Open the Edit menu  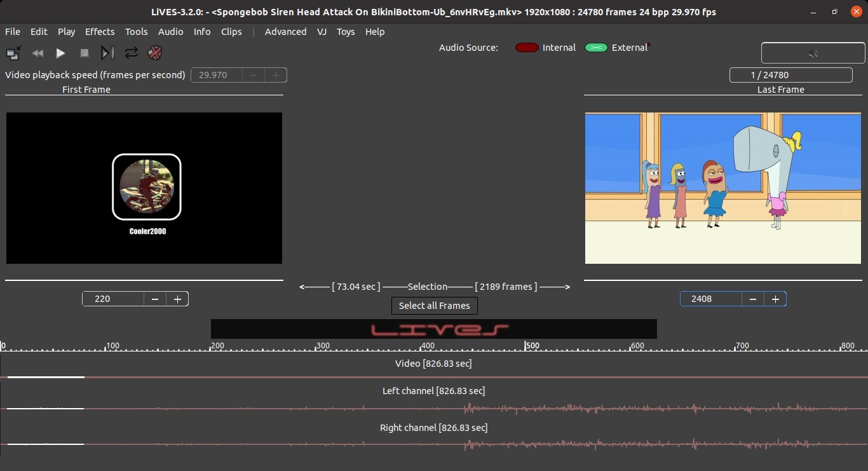click(x=39, y=32)
